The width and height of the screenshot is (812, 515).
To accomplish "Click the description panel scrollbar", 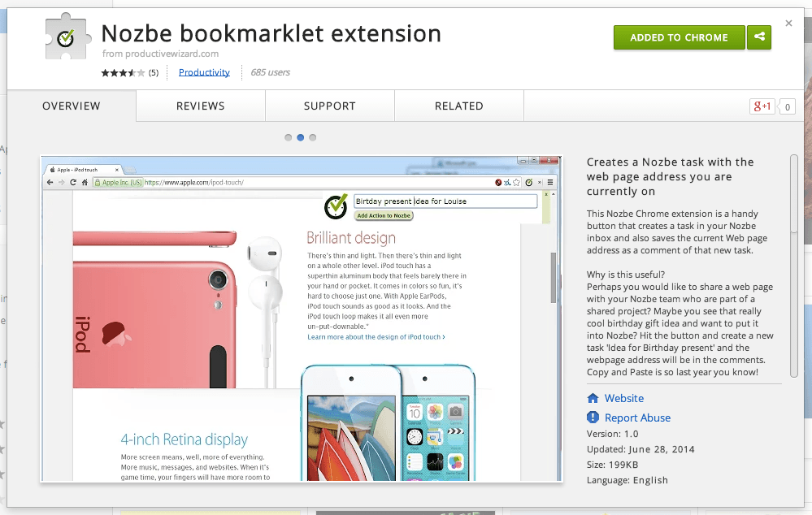I will pos(793,194).
